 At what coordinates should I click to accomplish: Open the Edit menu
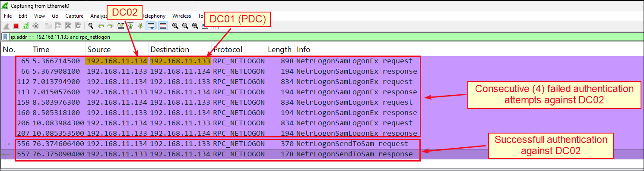23,16
